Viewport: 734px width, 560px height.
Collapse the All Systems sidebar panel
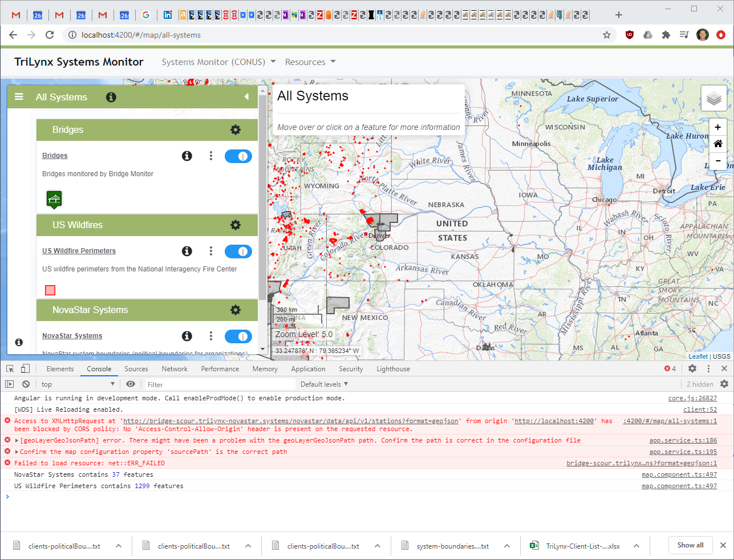click(246, 97)
